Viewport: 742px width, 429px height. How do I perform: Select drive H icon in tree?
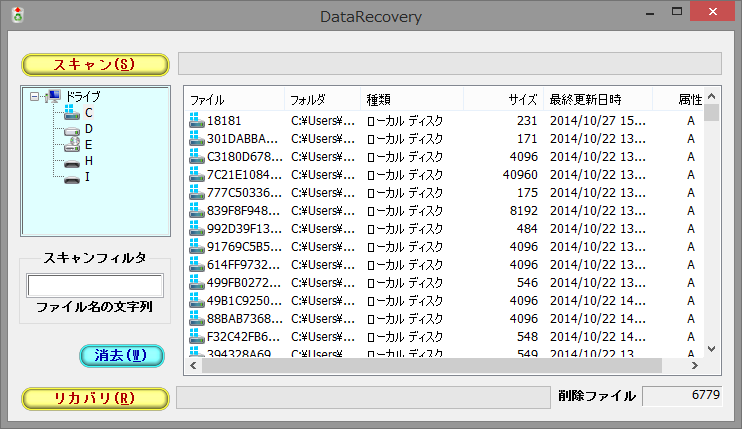tap(72, 162)
